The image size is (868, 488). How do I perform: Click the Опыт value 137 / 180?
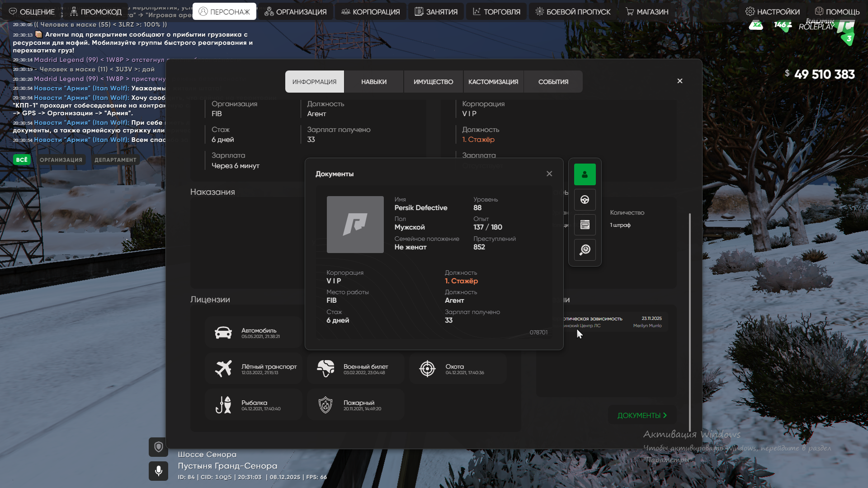click(x=488, y=227)
